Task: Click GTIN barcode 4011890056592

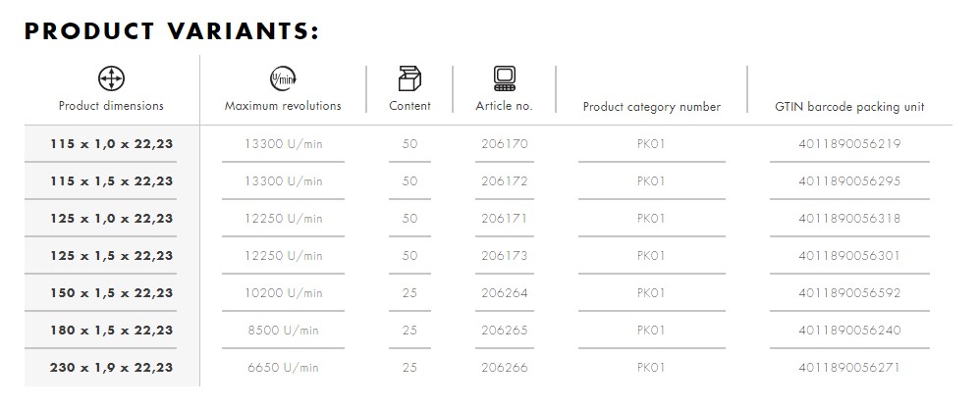Action: pos(849,293)
